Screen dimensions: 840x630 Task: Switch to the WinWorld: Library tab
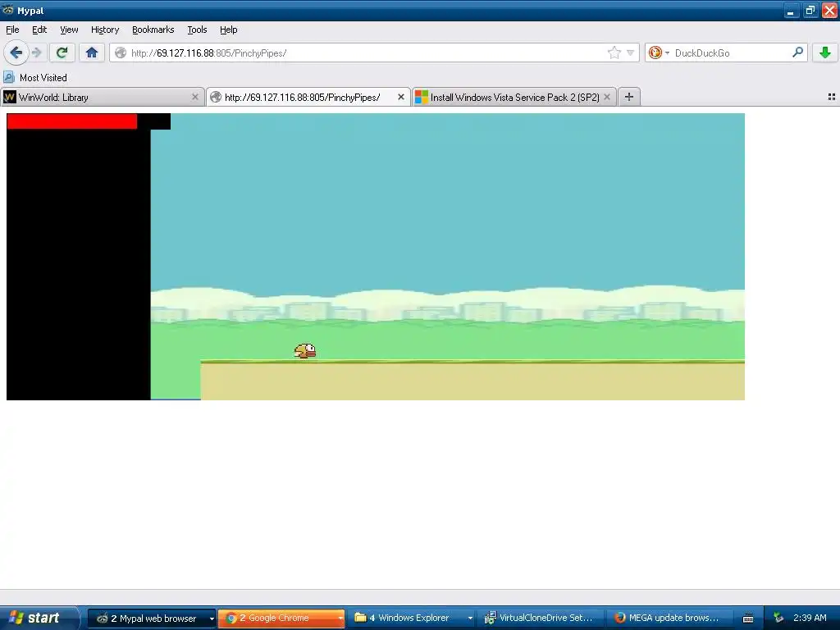[x=103, y=97]
